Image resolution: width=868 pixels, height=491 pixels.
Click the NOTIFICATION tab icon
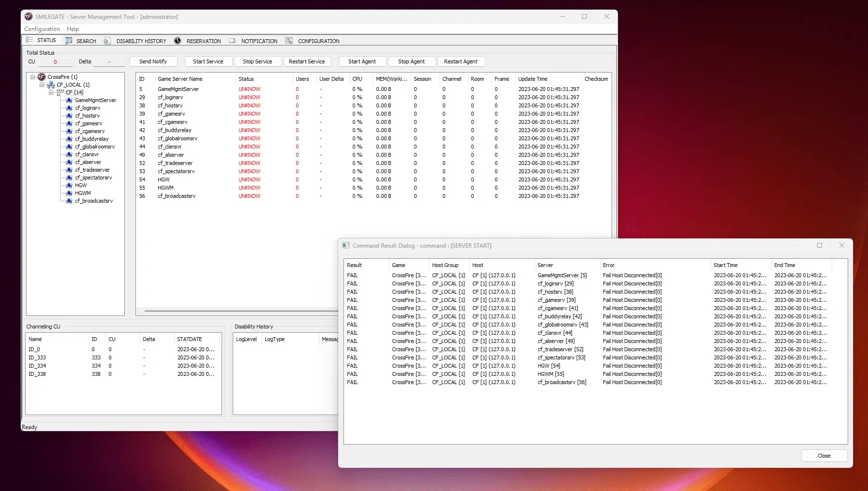232,41
